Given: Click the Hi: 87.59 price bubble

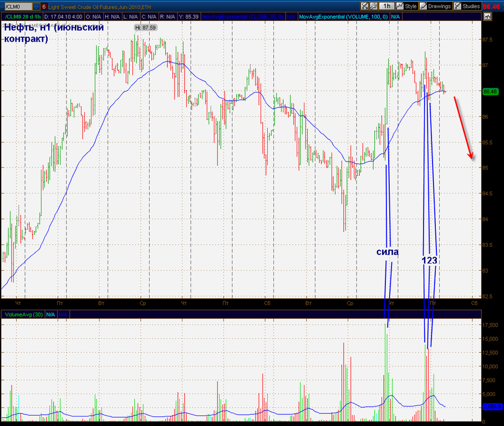Looking at the screenshot, I should click(x=146, y=27).
